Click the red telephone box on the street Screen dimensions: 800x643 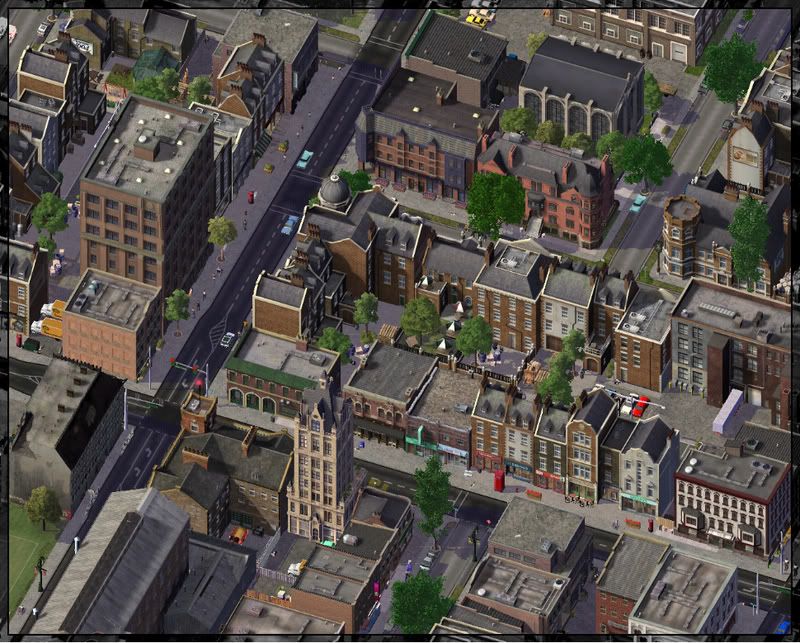(x=498, y=481)
